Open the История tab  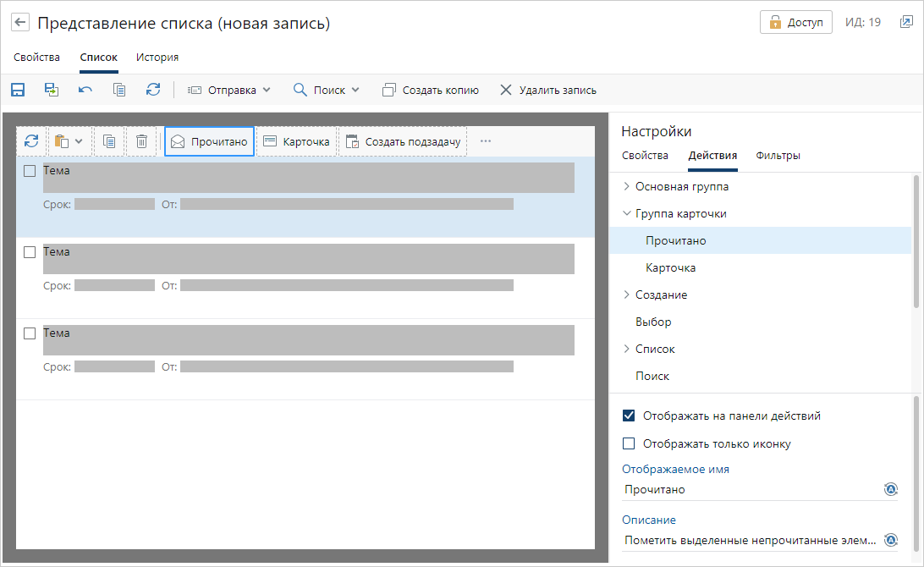157,58
